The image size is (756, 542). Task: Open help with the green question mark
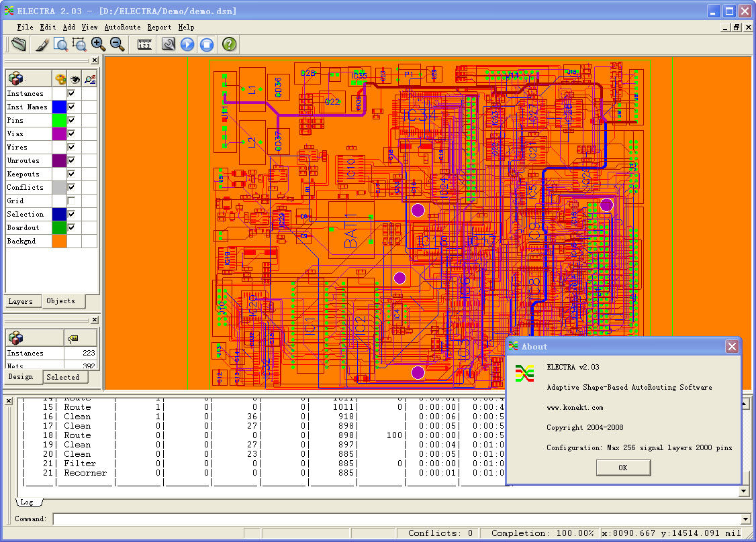[230, 44]
